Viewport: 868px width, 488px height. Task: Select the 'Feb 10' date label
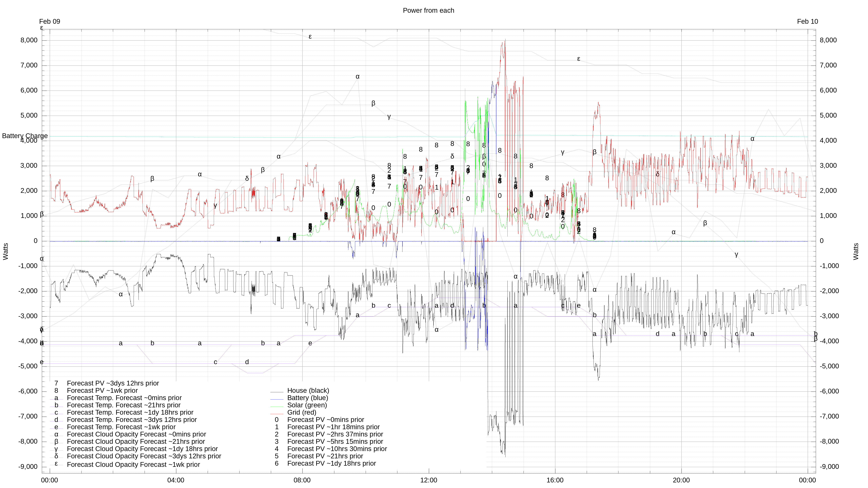click(x=807, y=22)
